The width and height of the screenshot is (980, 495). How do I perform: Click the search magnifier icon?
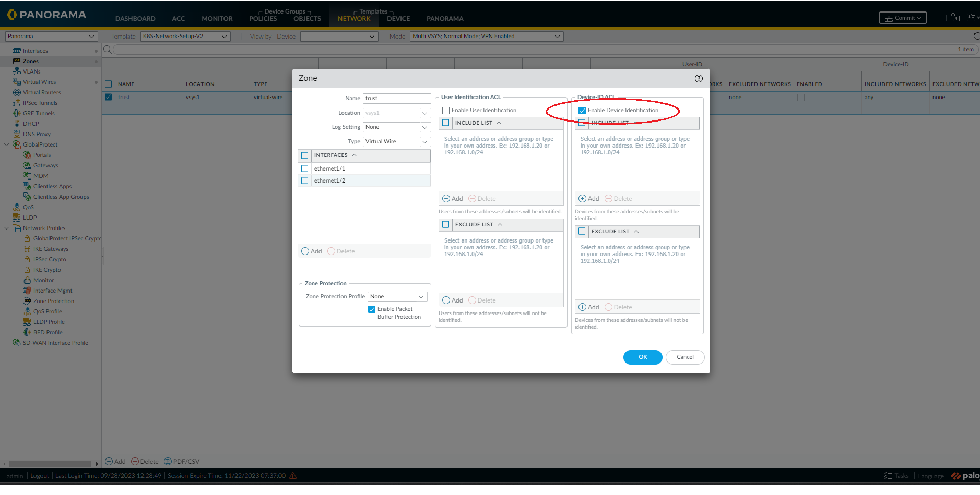[x=107, y=50]
